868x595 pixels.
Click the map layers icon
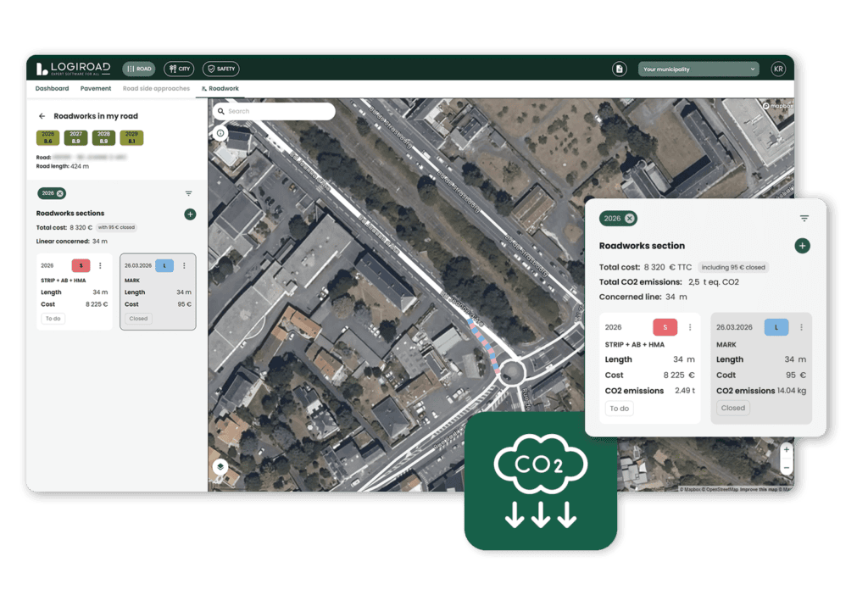220,466
